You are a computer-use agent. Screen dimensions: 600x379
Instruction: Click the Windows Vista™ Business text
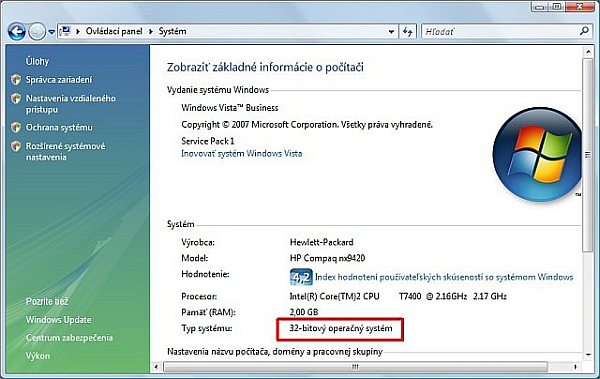(230, 108)
